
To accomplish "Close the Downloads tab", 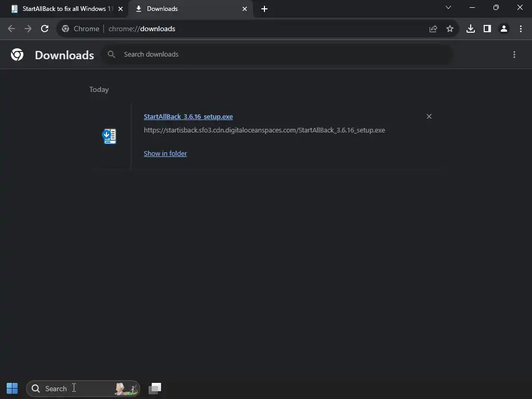I will pos(245,9).
